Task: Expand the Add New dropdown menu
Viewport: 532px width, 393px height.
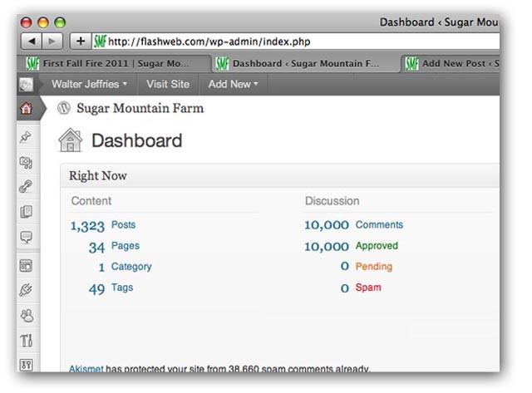Action: click(x=233, y=84)
